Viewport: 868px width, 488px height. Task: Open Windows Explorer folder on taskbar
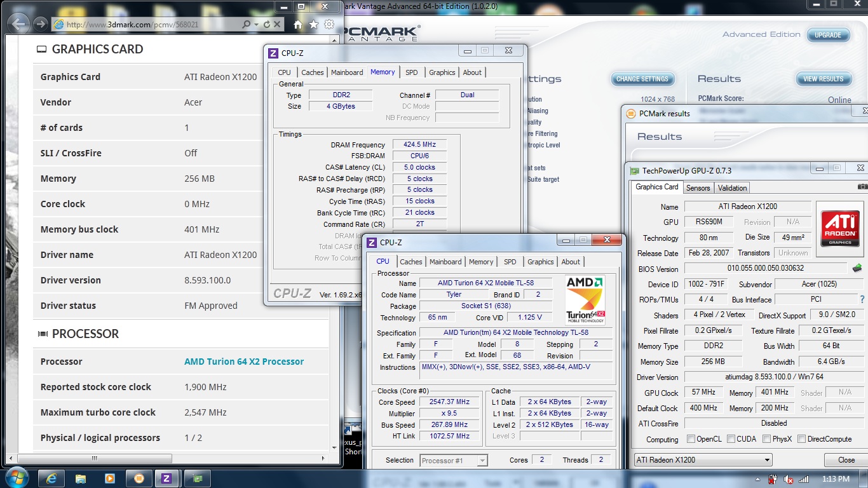pyautogui.click(x=81, y=478)
